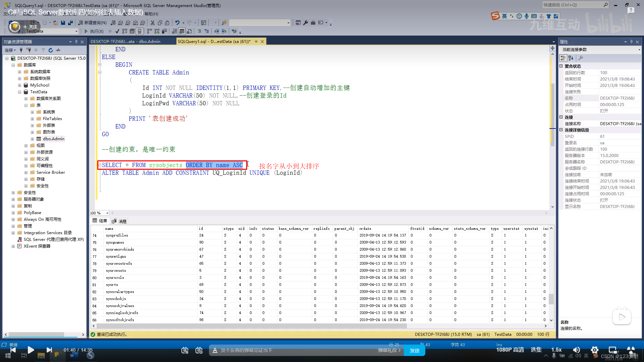Collapse the 连接详细信息 properties section
This screenshot has height=362, width=644.
(x=561, y=130)
